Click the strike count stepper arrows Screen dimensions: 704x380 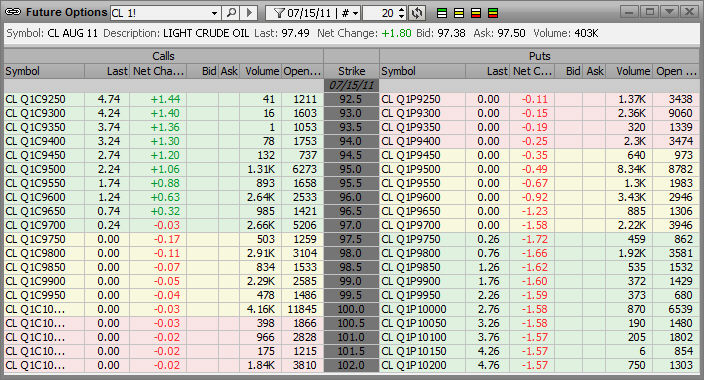(402, 13)
